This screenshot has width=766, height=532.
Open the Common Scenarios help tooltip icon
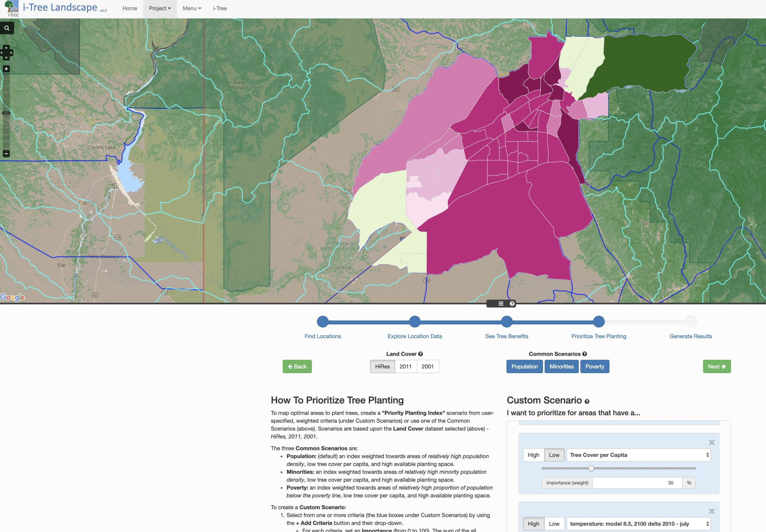click(x=585, y=354)
